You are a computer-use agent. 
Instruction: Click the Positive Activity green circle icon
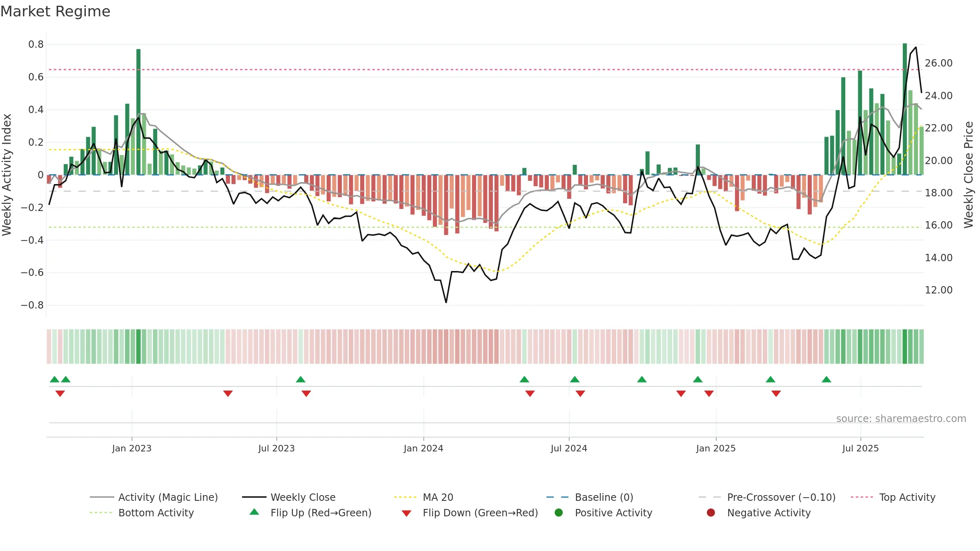559,513
